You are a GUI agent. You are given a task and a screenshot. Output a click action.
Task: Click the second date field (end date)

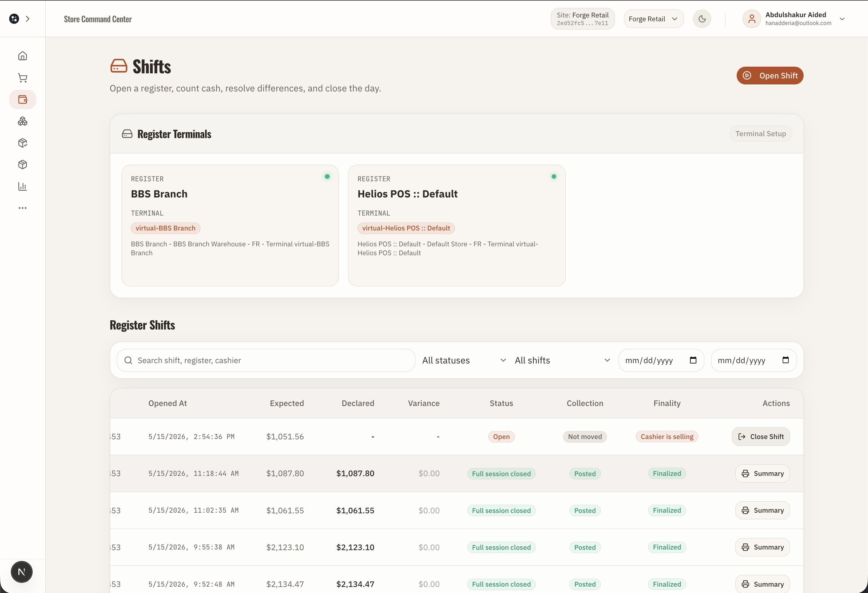click(754, 360)
